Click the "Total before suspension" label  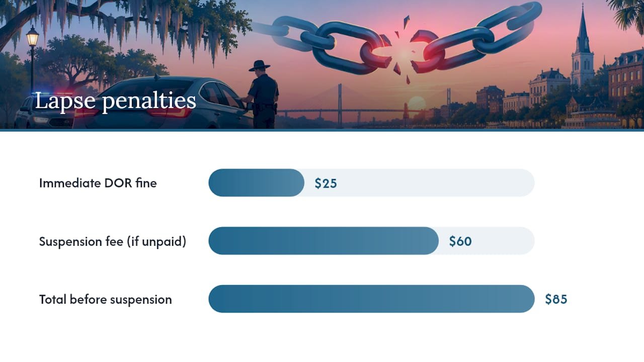tap(106, 300)
